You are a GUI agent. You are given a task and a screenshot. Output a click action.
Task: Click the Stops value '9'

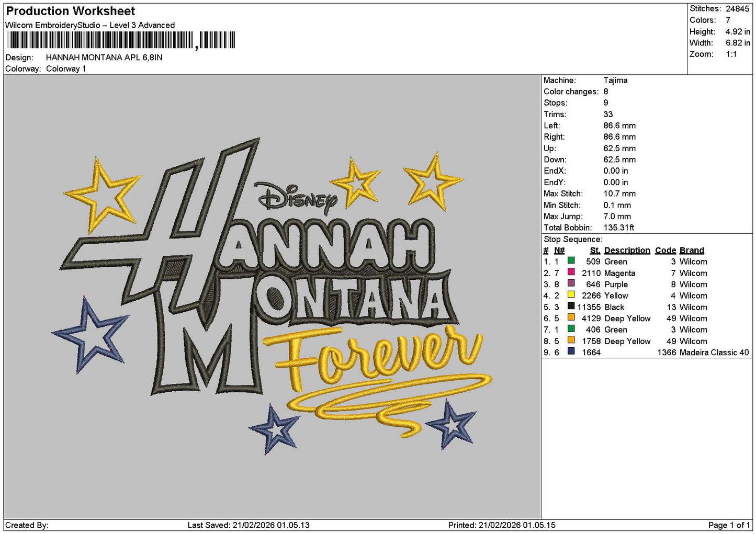(x=606, y=103)
